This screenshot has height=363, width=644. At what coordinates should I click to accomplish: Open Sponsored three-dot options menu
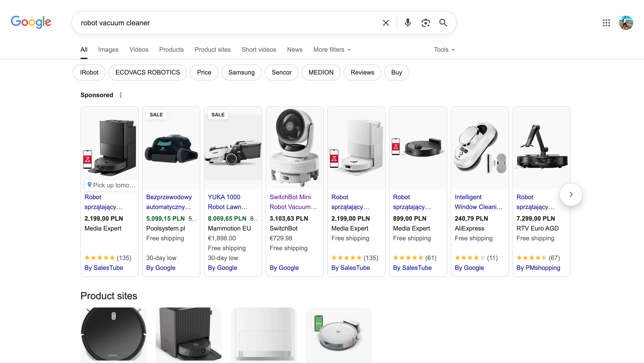121,95
